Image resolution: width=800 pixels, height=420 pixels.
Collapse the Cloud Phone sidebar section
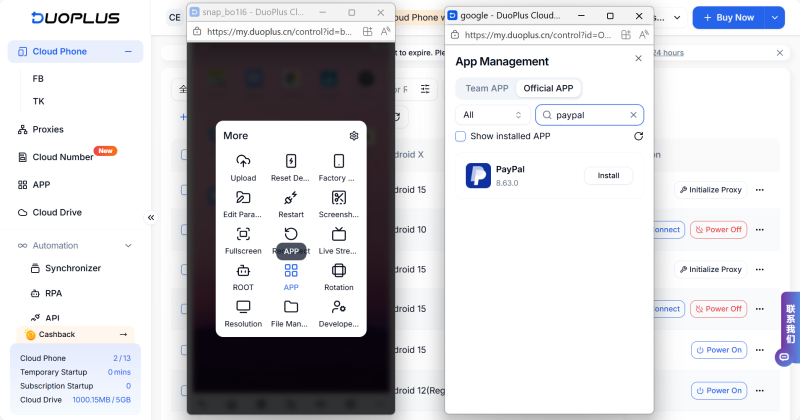point(128,51)
